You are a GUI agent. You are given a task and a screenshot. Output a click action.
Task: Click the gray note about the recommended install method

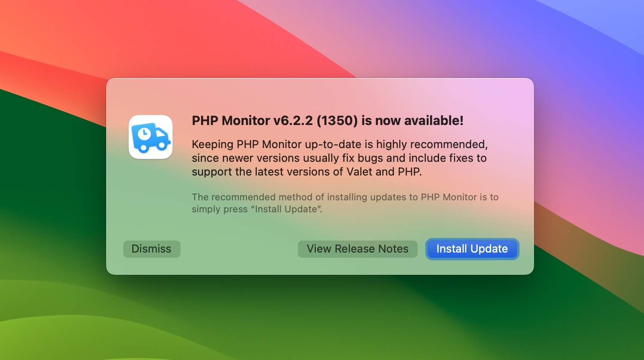[x=345, y=203]
